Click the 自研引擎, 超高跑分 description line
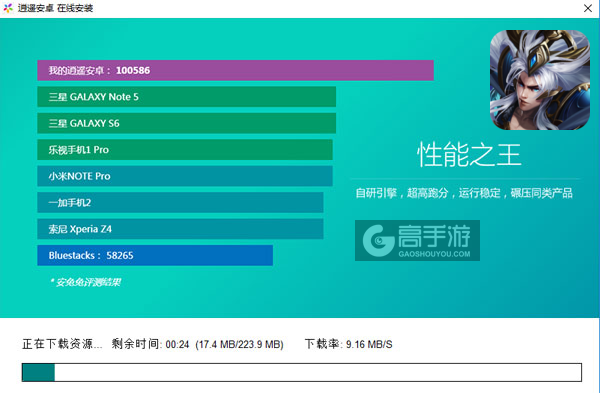600x393 pixels. point(464,193)
